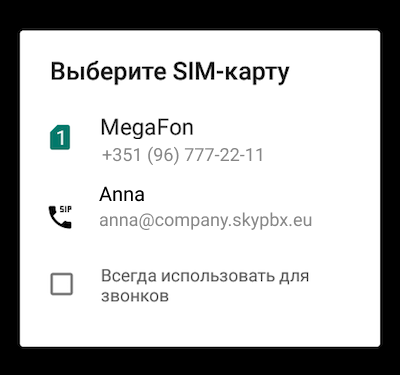Screen dimensions: 400x375
Task: Select the address anna@company.skypbx.eu
Action: [x=206, y=220]
